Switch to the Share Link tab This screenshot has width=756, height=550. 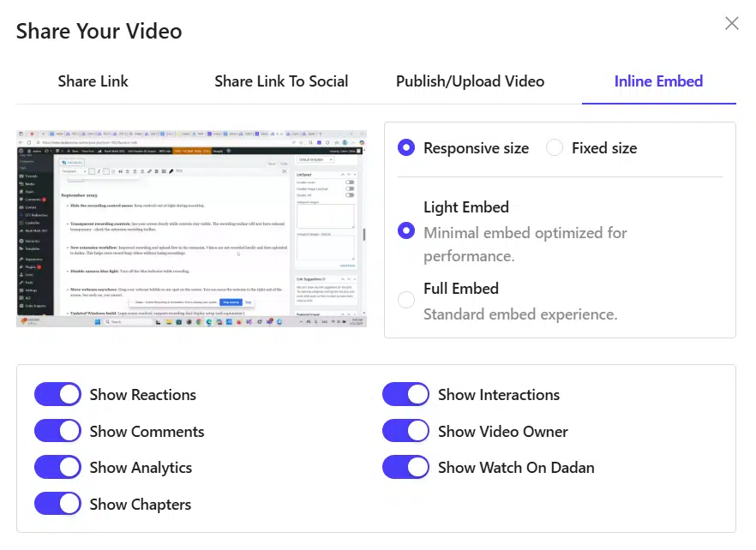point(93,81)
